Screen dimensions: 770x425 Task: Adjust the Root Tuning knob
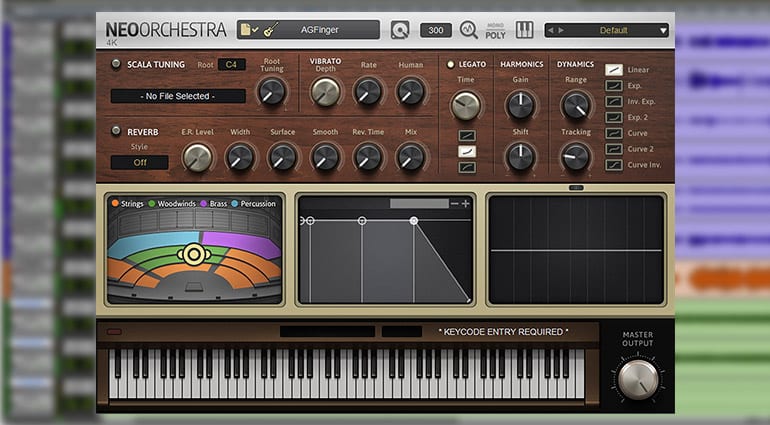(272, 91)
